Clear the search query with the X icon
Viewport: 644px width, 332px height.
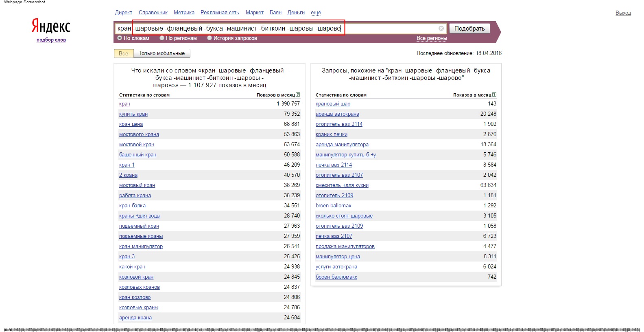441,29
